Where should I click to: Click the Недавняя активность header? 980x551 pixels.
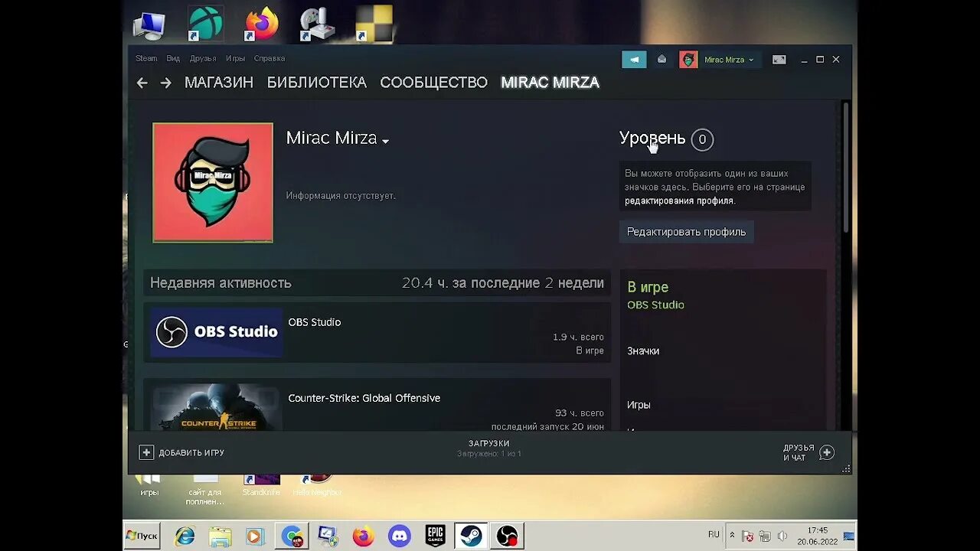(220, 282)
